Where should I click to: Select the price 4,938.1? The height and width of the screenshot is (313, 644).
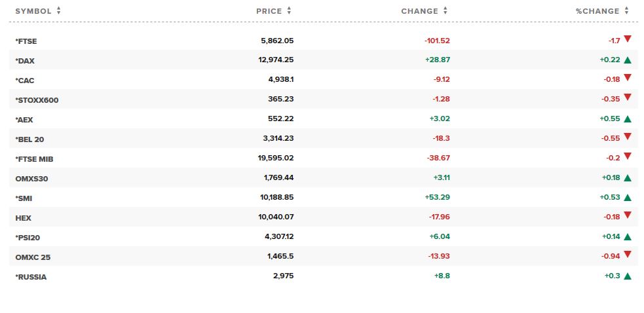click(280, 80)
